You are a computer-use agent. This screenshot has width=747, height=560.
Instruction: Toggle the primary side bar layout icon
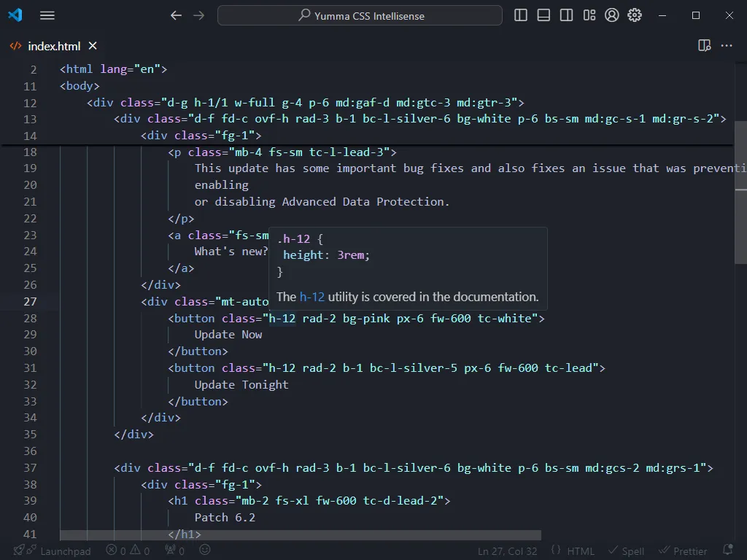pyautogui.click(x=521, y=16)
